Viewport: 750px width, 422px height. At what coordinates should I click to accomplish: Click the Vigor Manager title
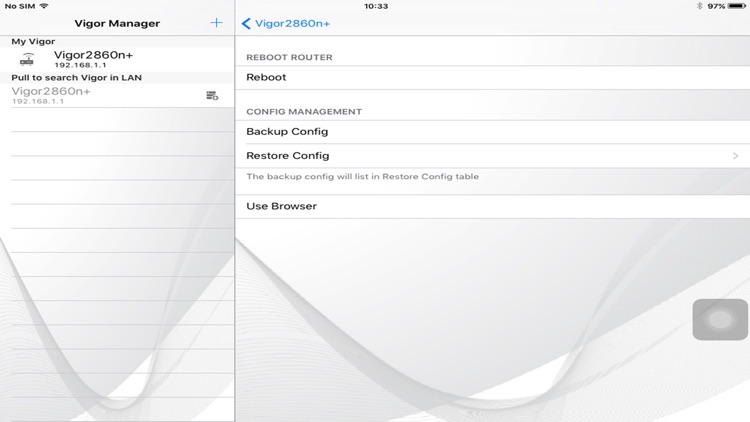pos(117,23)
